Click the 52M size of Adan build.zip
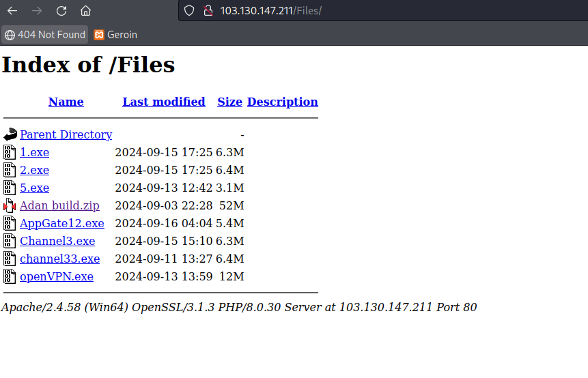588x378 pixels. [x=232, y=205]
